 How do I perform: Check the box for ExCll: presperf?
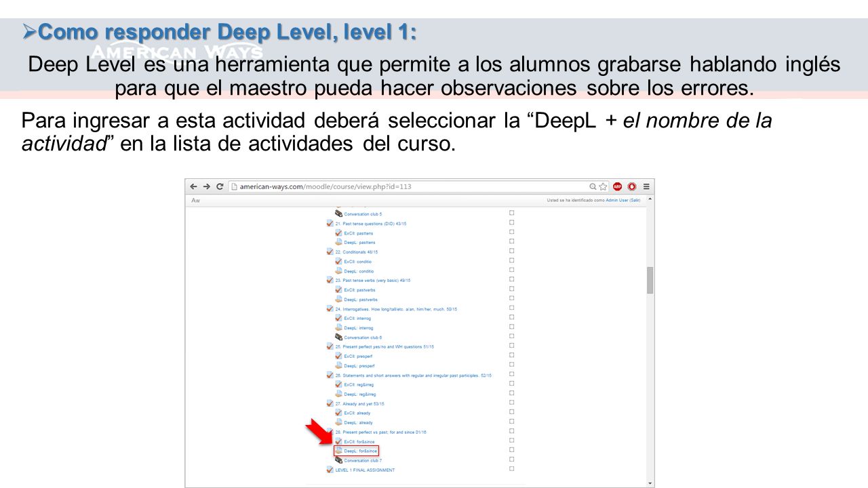pos(511,355)
